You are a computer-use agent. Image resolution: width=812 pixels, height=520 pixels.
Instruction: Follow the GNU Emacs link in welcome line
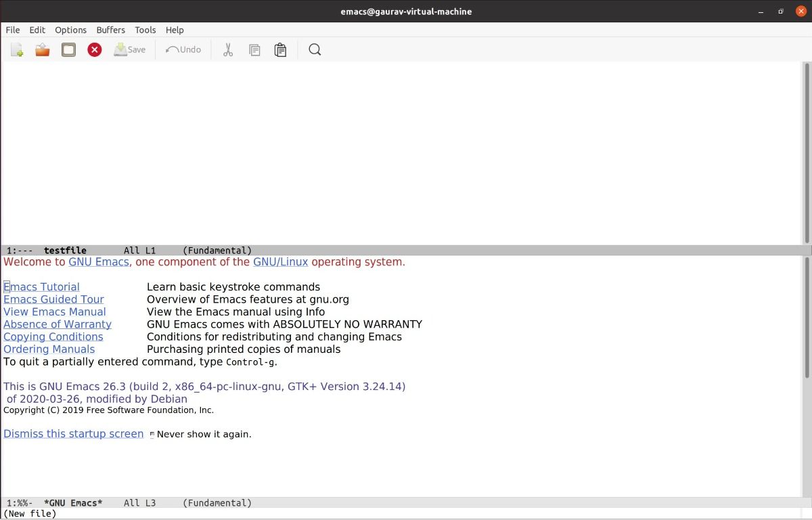(x=99, y=262)
